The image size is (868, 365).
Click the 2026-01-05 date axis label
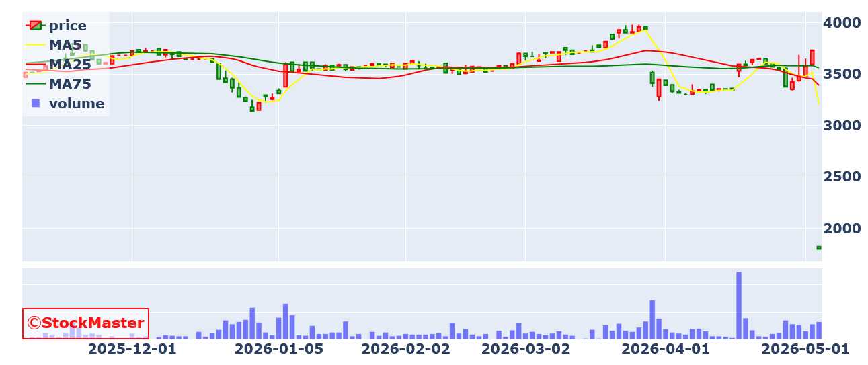(278, 349)
